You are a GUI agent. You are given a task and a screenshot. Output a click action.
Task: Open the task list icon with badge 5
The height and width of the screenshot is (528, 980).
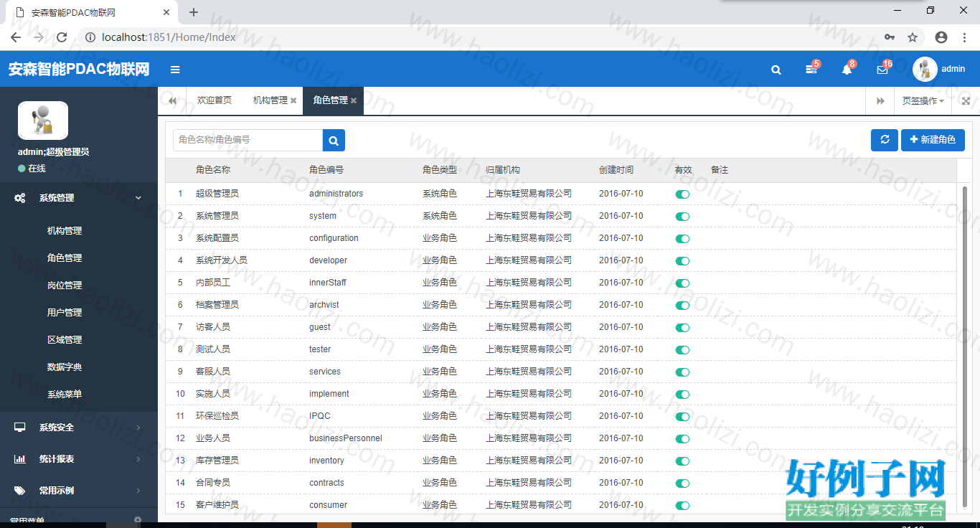pyautogui.click(x=811, y=69)
